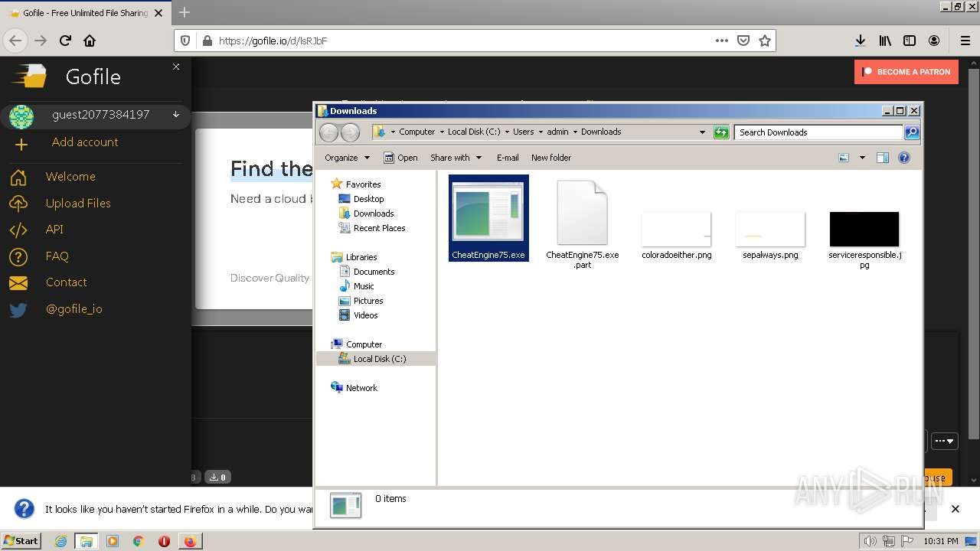Click Open in Explorer toolbar
Image resolution: width=980 pixels, height=551 pixels.
coord(400,158)
